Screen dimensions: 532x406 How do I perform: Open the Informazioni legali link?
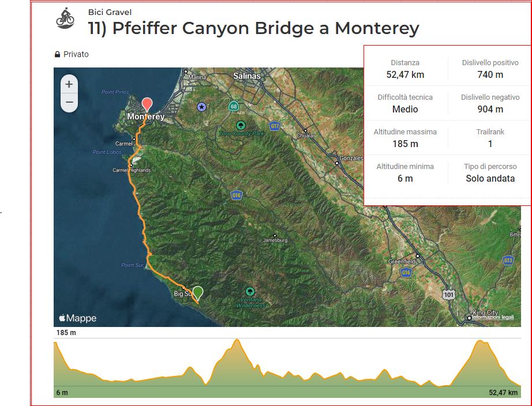tap(493, 317)
